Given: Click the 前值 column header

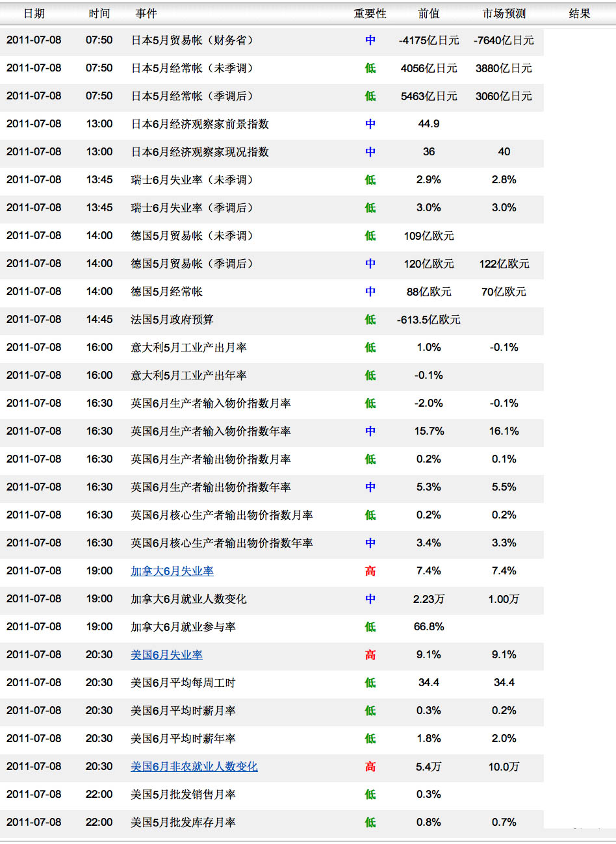Looking at the screenshot, I should (x=429, y=14).
